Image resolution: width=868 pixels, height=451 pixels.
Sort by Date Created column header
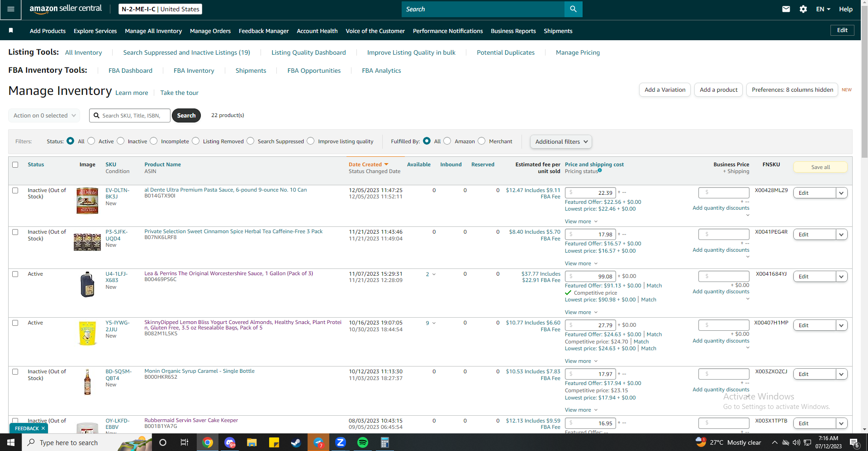point(368,164)
